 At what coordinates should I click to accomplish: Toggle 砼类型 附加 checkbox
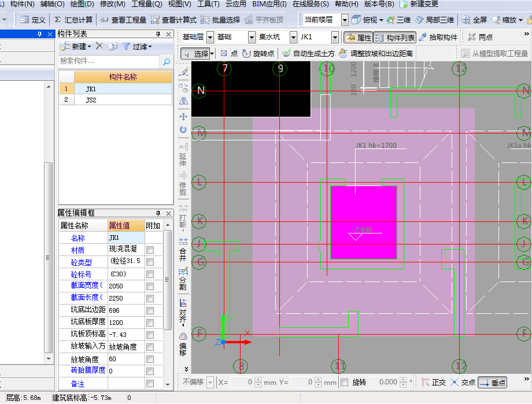click(x=150, y=262)
